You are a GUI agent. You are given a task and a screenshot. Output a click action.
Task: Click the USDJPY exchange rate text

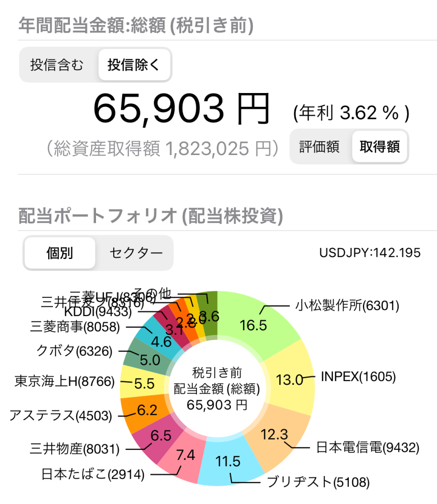pyautogui.click(x=370, y=253)
